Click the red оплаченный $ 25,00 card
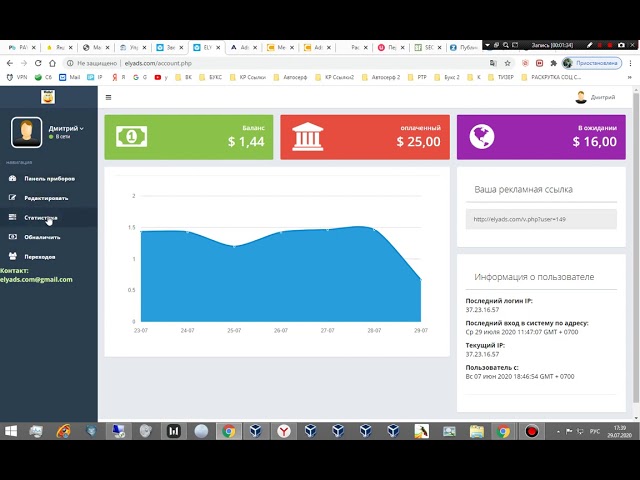 365,137
